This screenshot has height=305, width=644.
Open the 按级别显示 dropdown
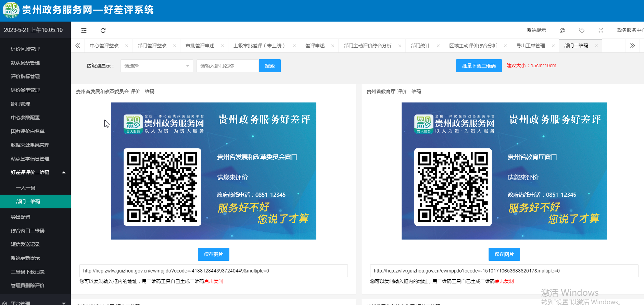tap(156, 66)
